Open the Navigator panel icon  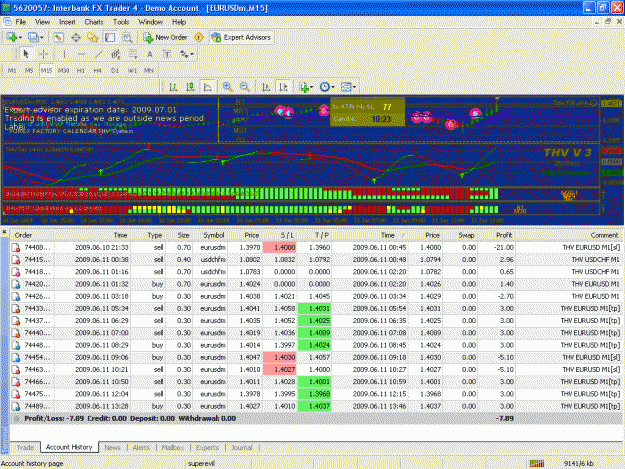click(93, 37)
